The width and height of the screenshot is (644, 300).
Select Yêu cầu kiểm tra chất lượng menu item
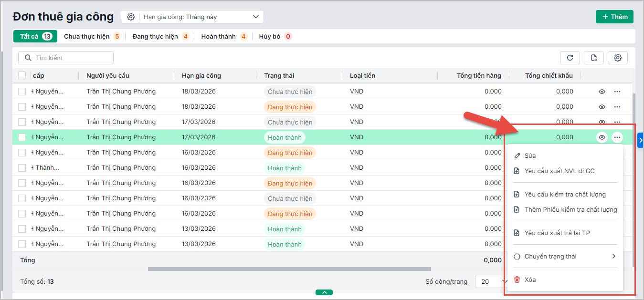[565, 195]
